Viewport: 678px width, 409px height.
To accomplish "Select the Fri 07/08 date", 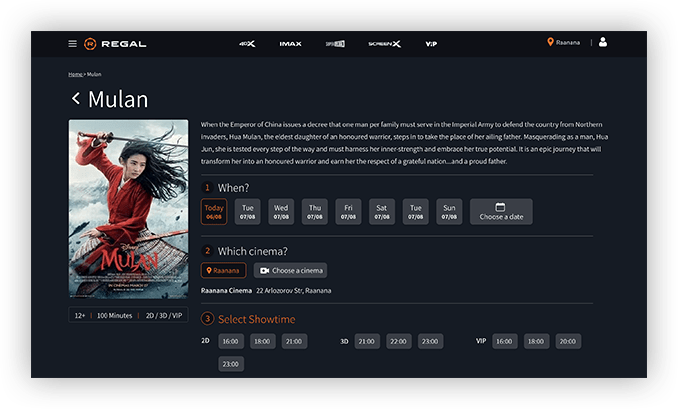I will pos(348,211).
